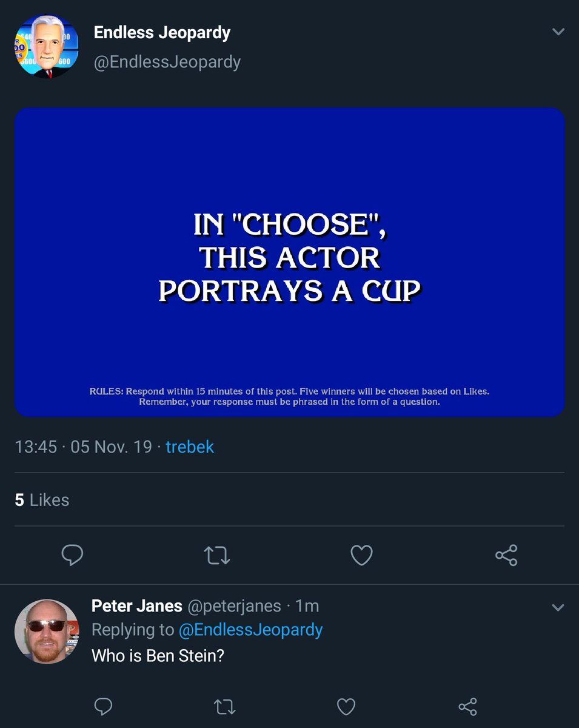This screenshot has width=579, height=728.
Task: Like the Endless Jeopardy tweet
Action: [361, 554]
